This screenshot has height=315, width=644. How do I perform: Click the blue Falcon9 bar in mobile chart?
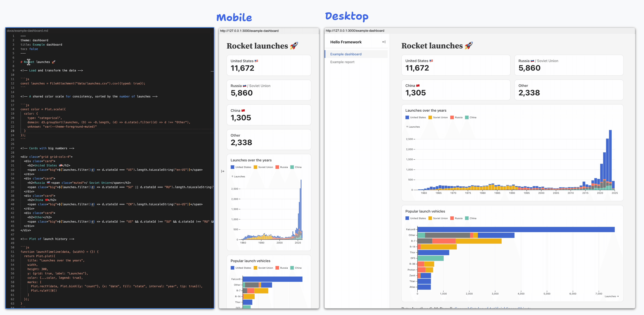tap(273, 279)
